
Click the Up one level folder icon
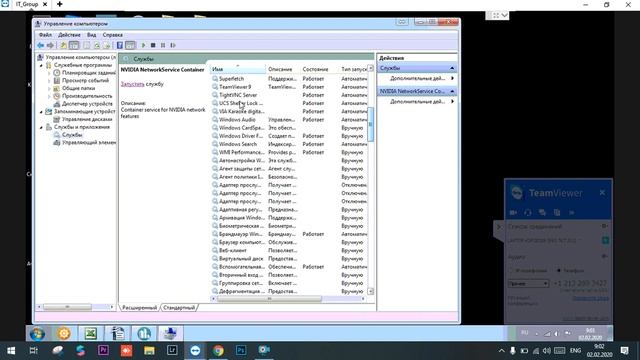point(63,45)
